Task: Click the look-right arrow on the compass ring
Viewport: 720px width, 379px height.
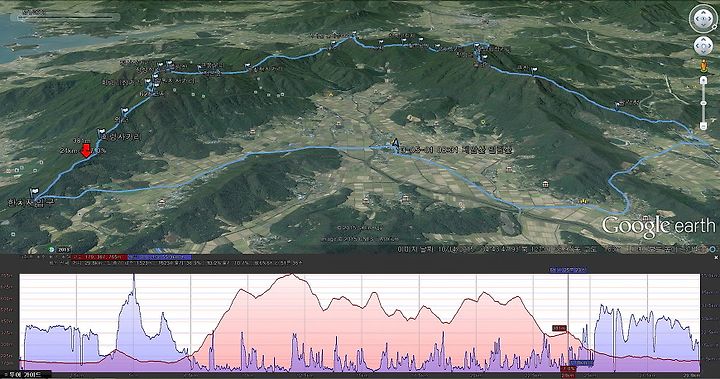Action: click(710, 19)
